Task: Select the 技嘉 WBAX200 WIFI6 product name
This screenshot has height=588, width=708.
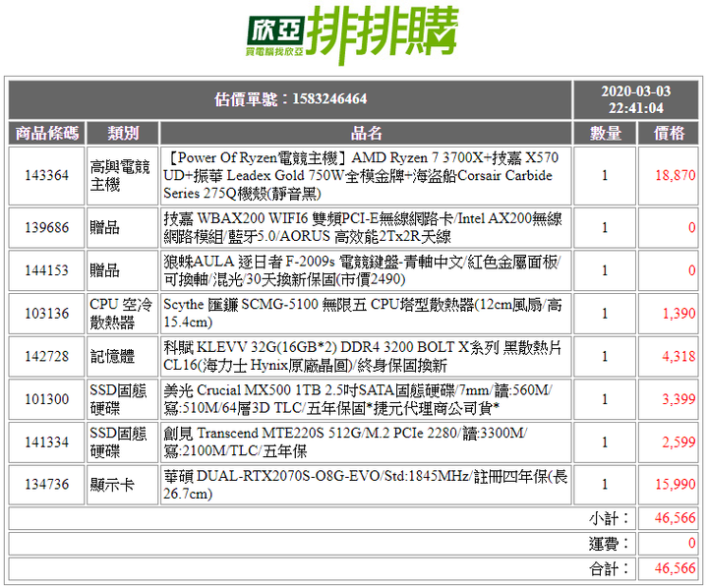Action: [363, 227]
